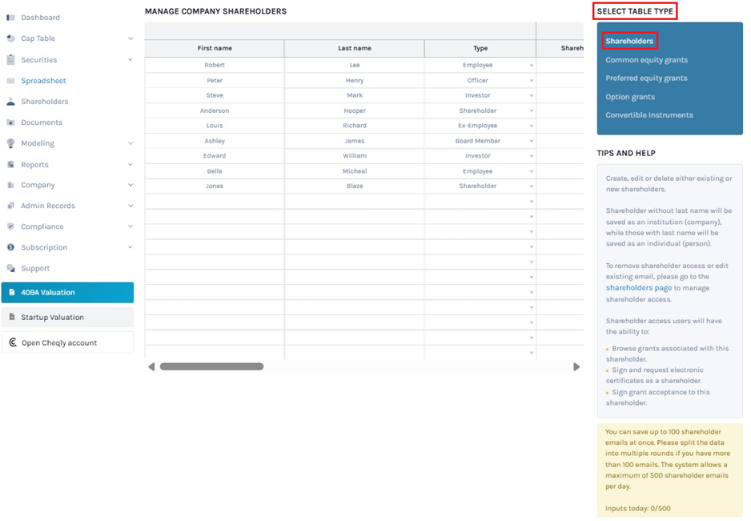Open Type dropdown for Steve Mark

point(531,96)
